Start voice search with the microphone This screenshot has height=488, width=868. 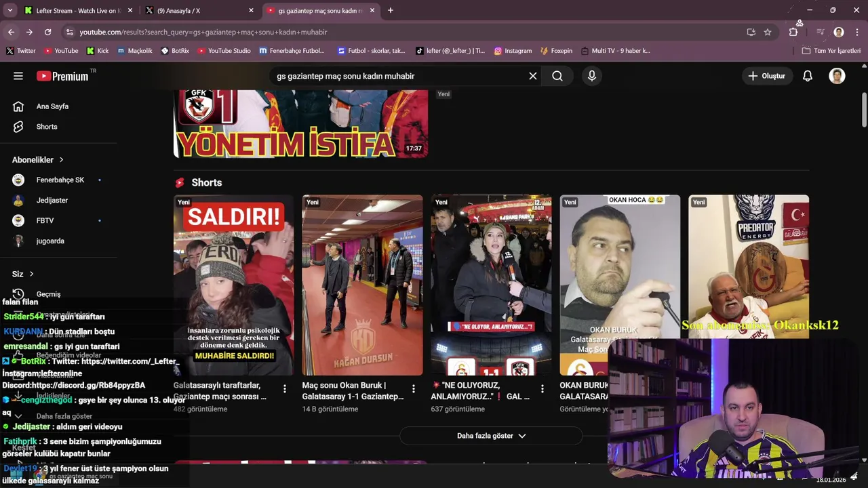(x=592, y=76)
